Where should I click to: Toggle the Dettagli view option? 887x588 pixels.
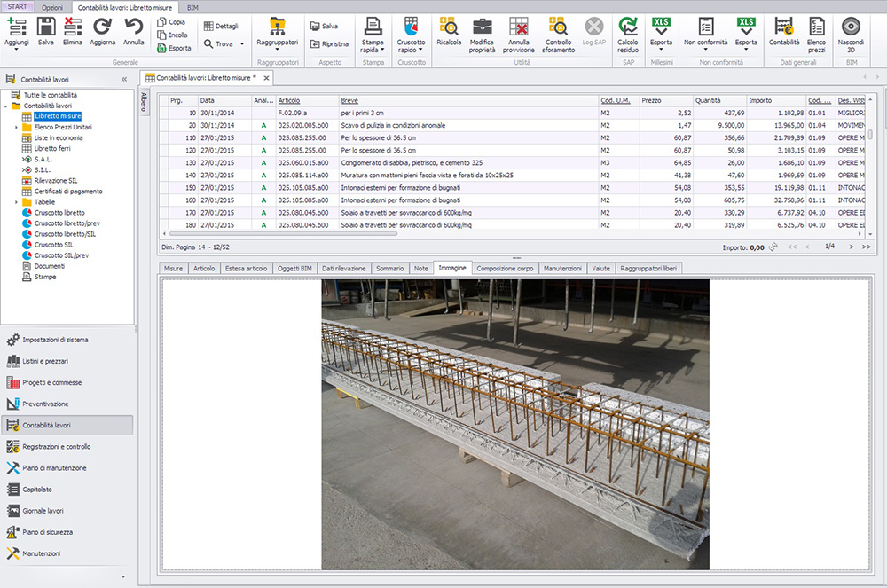[x=221, y=26]
